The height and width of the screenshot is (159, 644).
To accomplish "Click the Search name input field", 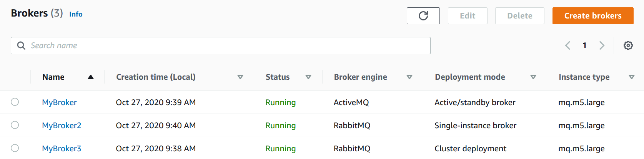I will coord(227,45).
